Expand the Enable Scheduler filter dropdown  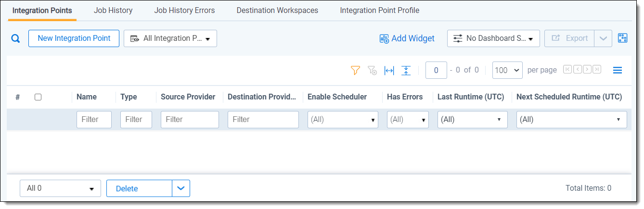point(343,120)
